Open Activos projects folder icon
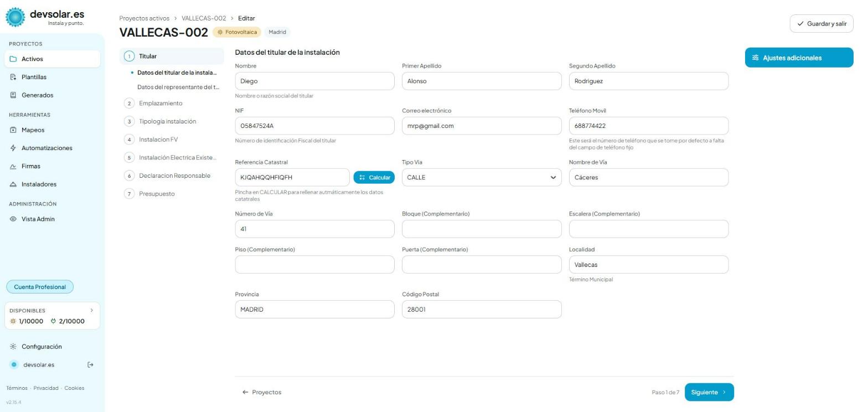This screenshot has height=412, width=868. coord(13,59)
